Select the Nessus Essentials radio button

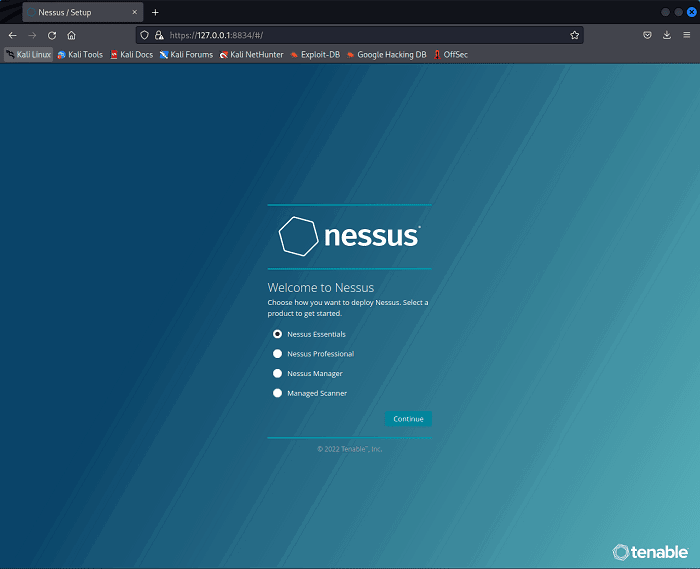click(277, 334)
